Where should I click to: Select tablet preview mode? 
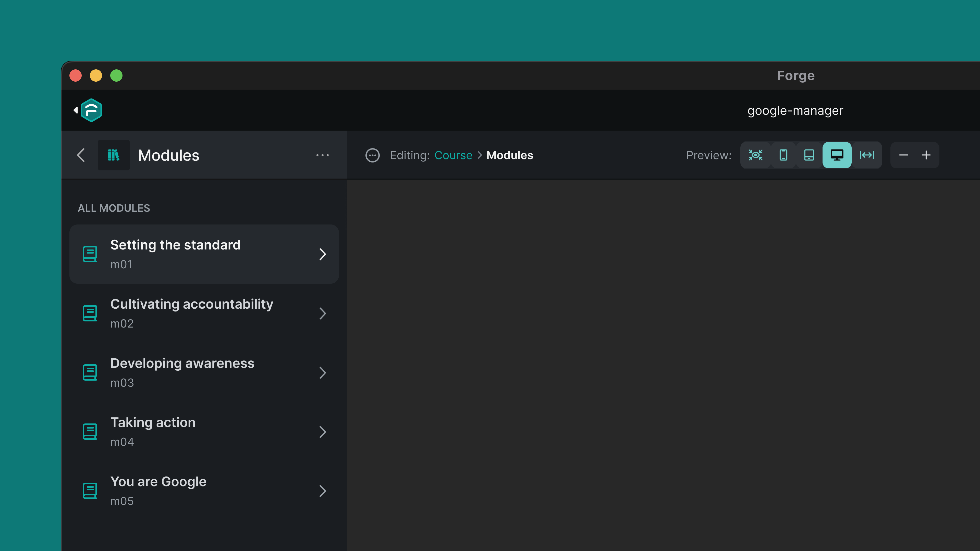coord(809,155)
